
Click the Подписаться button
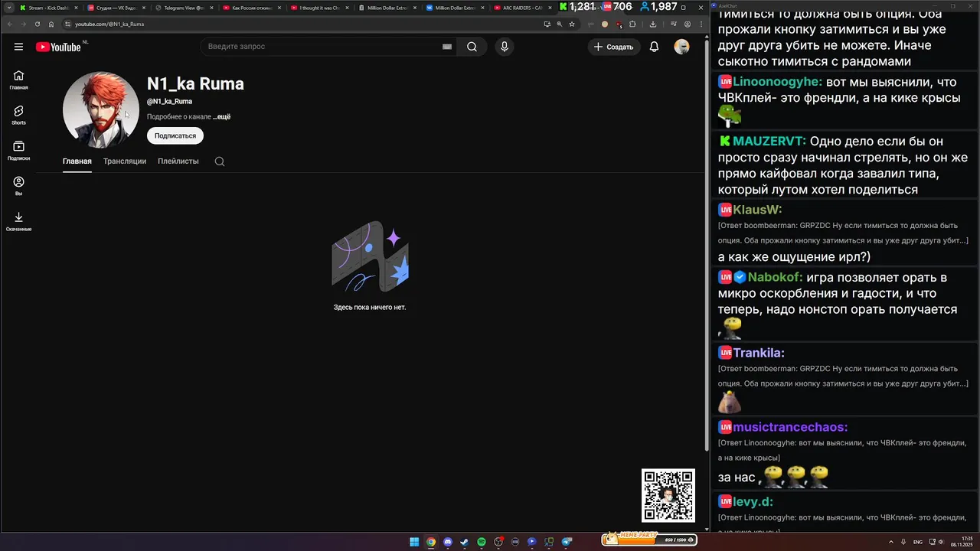(175, 135)
